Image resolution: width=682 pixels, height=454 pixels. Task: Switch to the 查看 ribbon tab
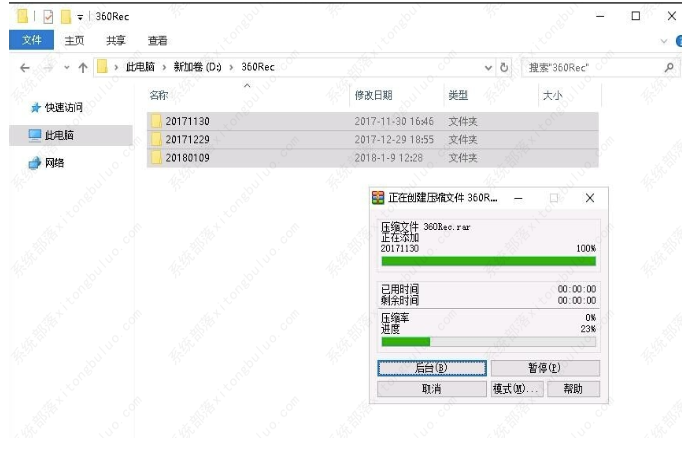pos(157,40)
